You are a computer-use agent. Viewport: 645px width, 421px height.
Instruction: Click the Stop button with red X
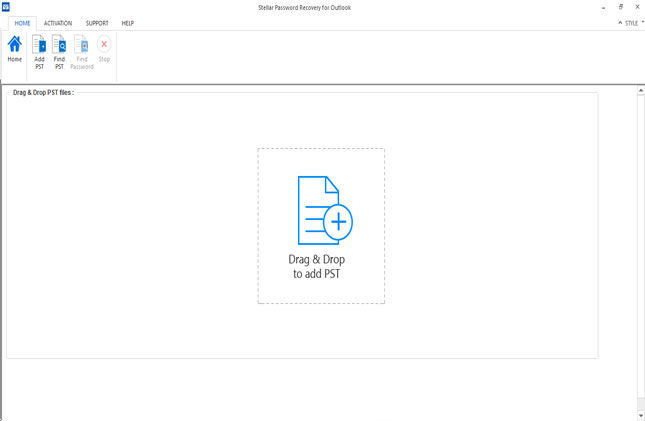(104, 49)
